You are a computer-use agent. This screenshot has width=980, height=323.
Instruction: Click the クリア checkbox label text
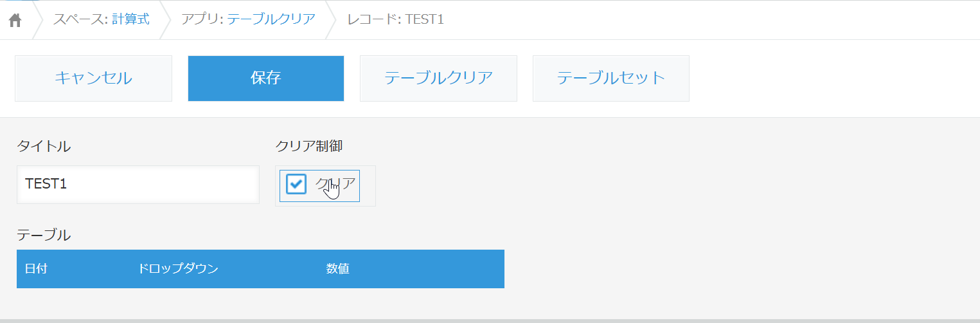[335, 184]
